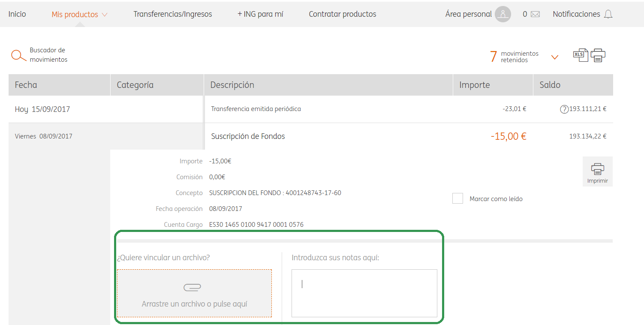The image size is (644, 325).
Task: Open the Notificaciones bell icon
Action: (x=608, y=14)
